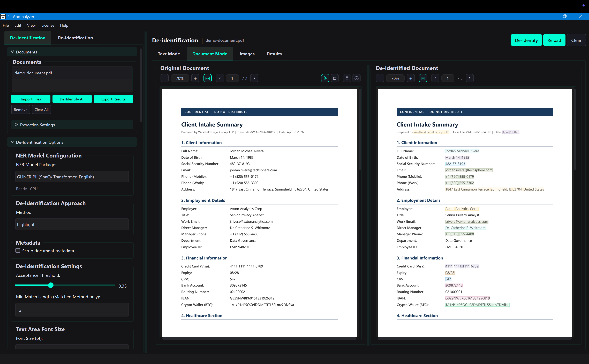Click the De-Identify All button
The image size is (589, 364).
point(72,99)
